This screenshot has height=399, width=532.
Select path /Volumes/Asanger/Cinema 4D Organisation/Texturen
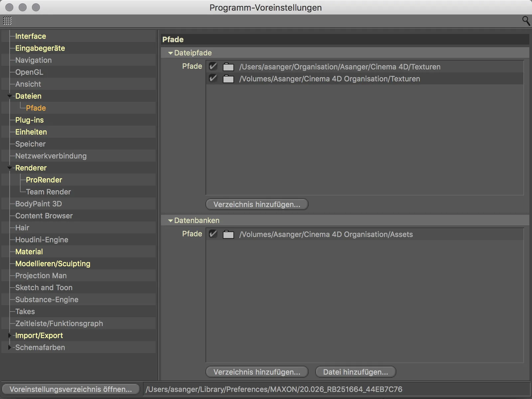330,79
